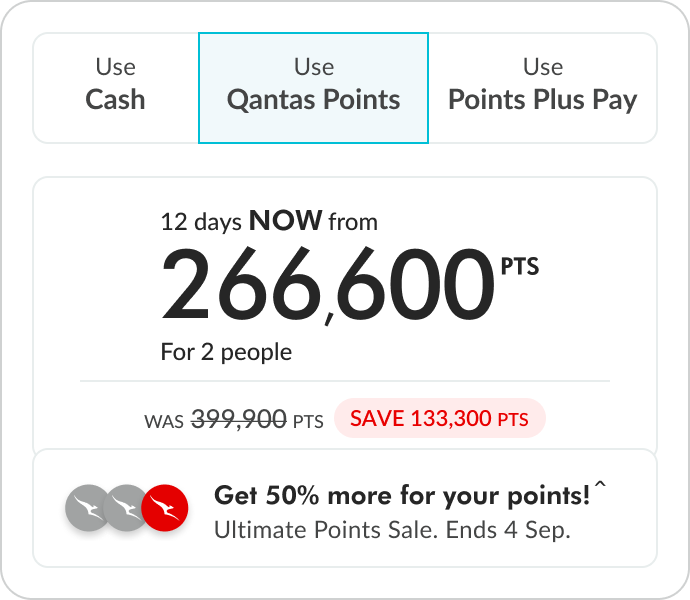Viewport: 690px width, 600px height.
Task: Select the Use Qantas Points option
Action: coord(313,88)
